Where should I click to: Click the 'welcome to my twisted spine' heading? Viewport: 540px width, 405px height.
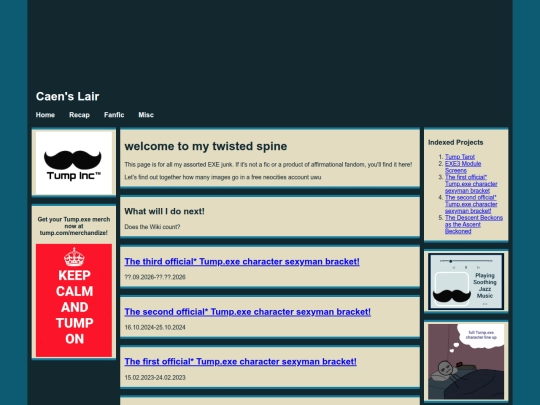206,146
